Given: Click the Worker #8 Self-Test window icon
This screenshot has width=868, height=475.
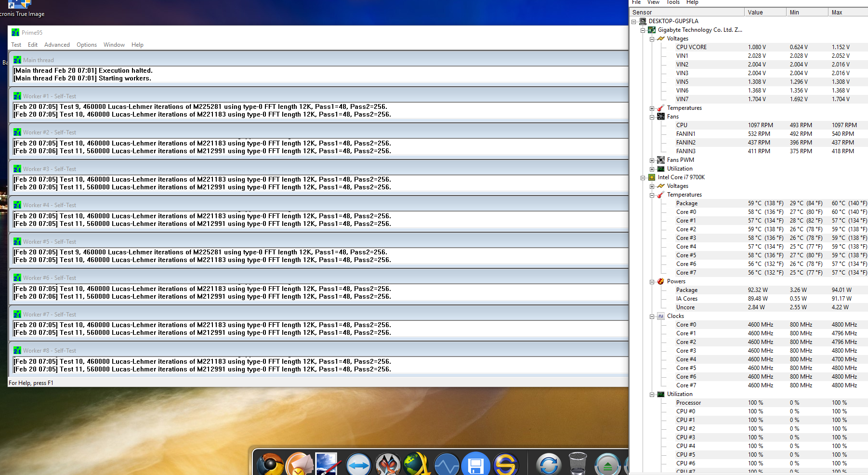Looking at the screenshot, I should pyautogui.click(x=17, y=351).
